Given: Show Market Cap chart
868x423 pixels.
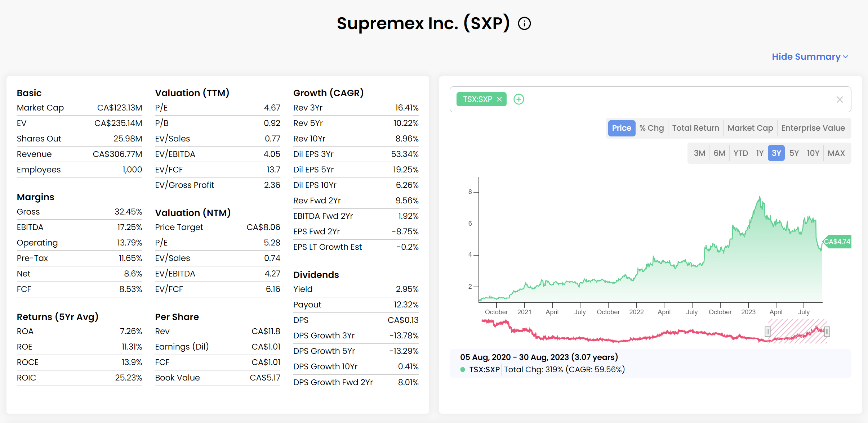Looking at the screenshot, I should pyautogui.click(x=750, y=128).
